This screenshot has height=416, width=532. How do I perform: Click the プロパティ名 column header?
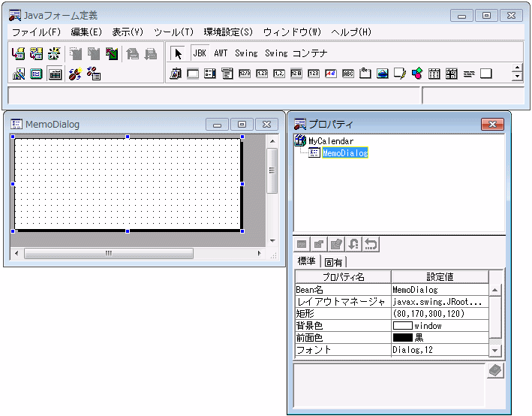point(343,277)
